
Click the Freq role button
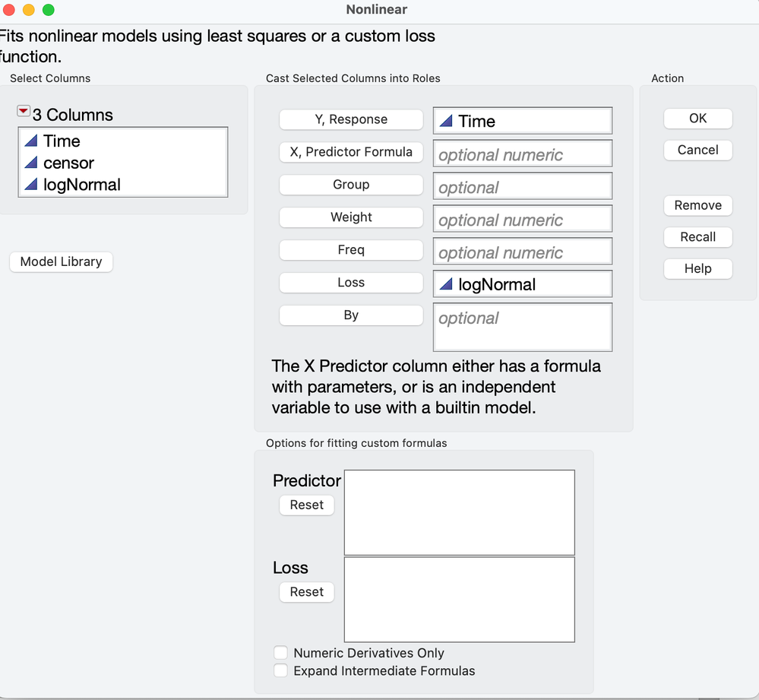(351, 250)
